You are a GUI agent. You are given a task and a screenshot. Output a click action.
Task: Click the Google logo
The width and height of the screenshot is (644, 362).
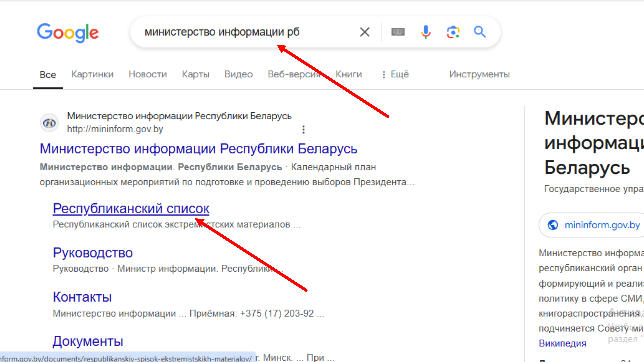68,32
